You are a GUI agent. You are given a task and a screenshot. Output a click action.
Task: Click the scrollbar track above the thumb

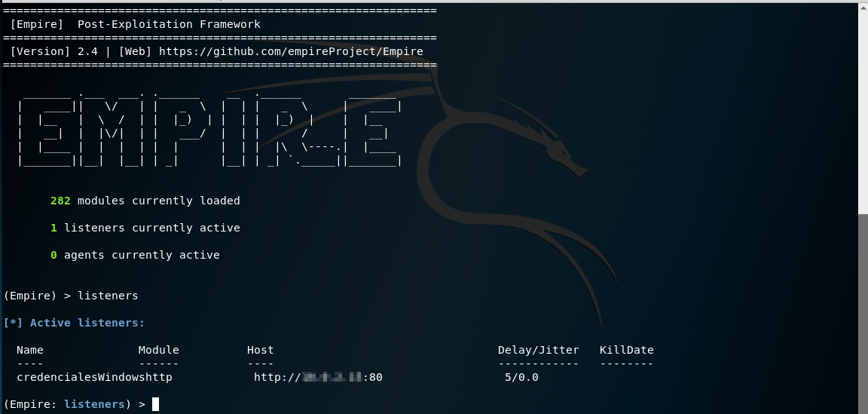863,113
